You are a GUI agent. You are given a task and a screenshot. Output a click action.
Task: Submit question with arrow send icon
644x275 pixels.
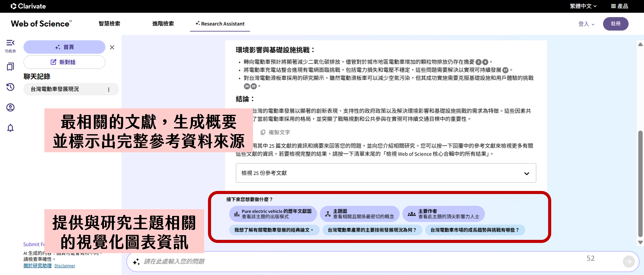(628, 262)
